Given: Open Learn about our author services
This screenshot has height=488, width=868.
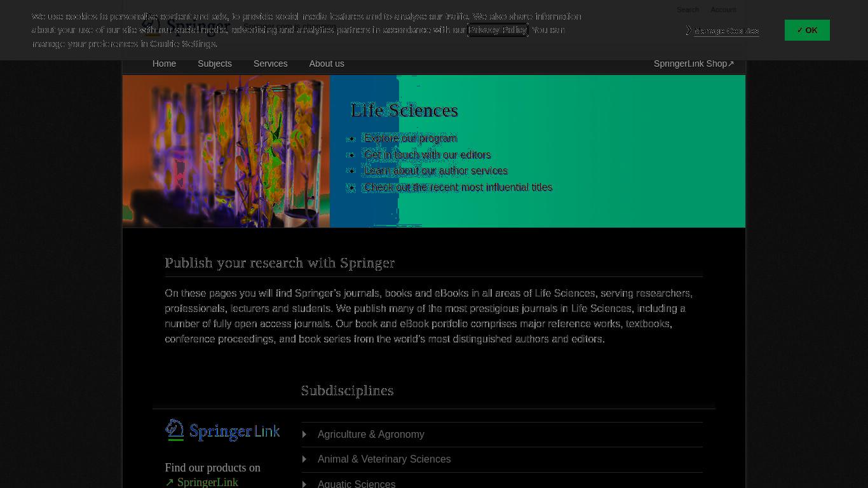Looking at the screenshot, I should click(x=436, y=170).
